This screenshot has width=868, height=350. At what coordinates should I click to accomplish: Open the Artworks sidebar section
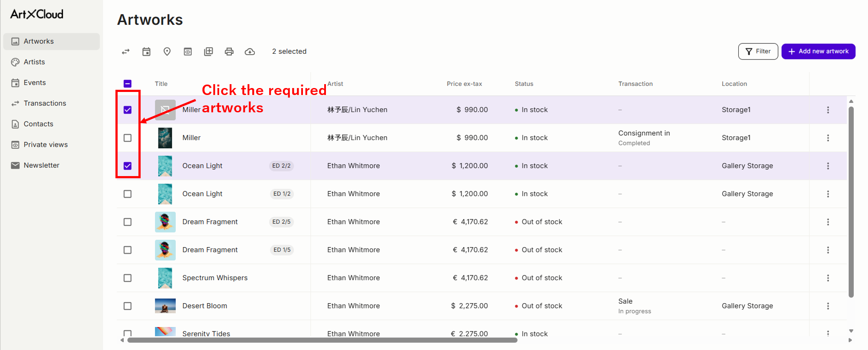pos(52,42)
